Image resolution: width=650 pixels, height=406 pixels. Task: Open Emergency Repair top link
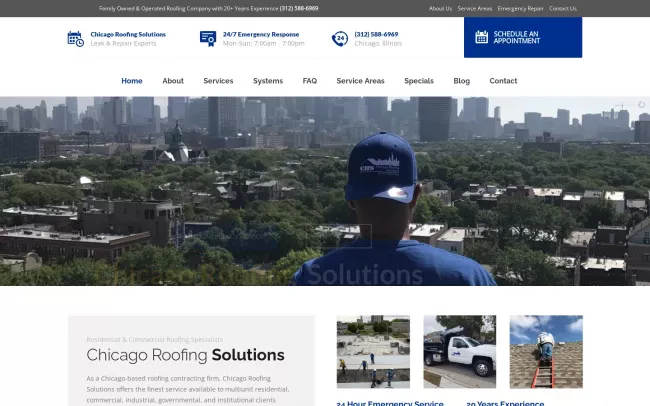(x=520, y=8)
